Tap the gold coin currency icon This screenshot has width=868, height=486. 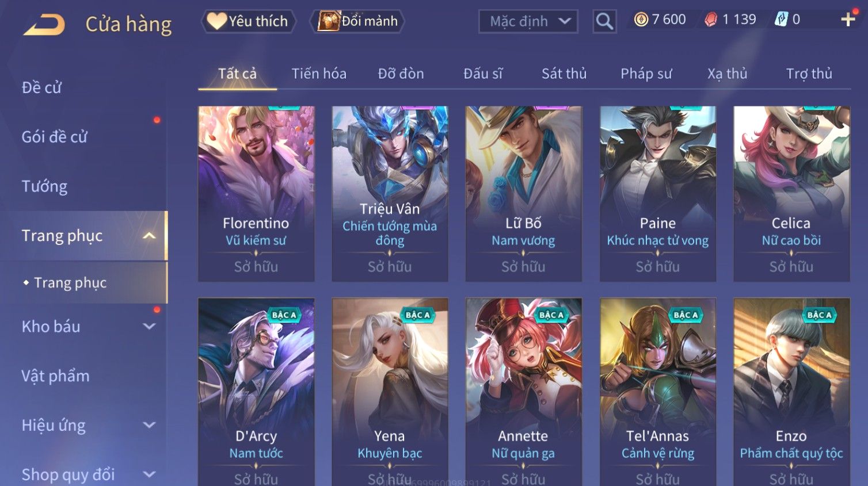pos(641,20)
